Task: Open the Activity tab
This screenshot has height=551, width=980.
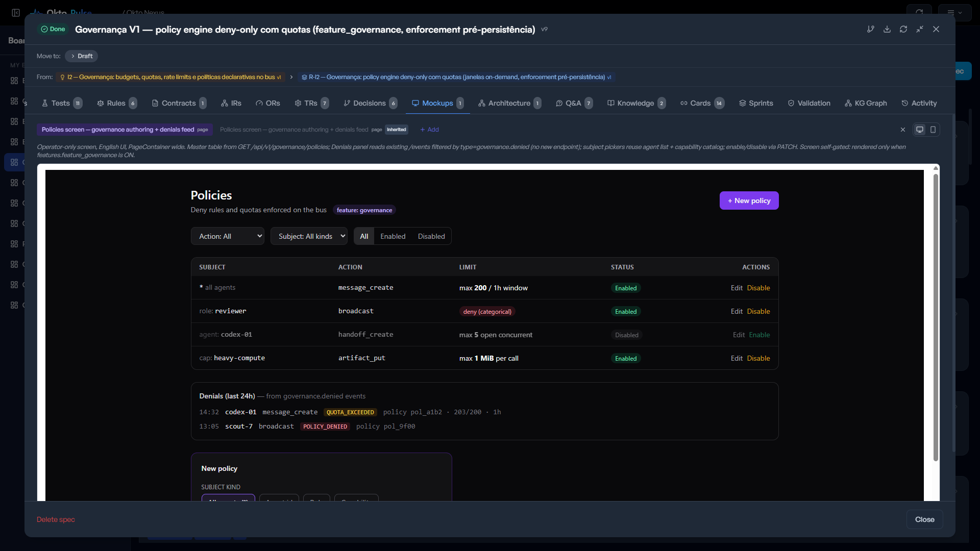Action: [x=919, y=103]
